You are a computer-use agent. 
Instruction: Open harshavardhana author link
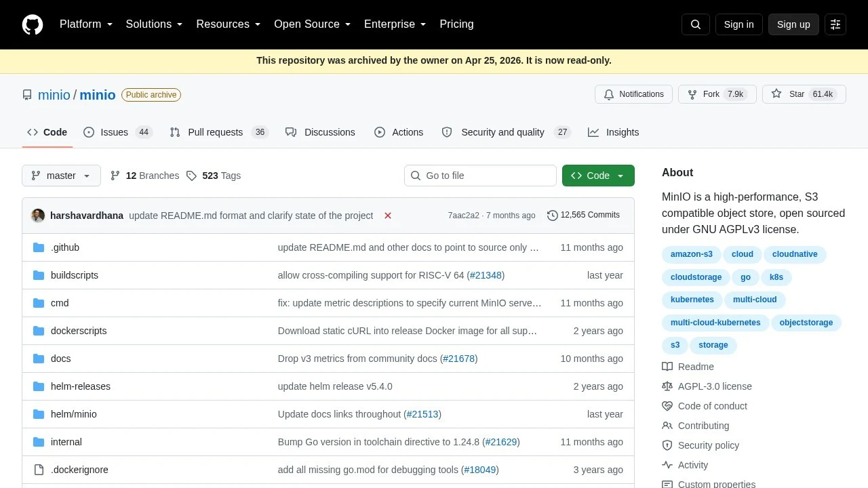coord(87,216)
